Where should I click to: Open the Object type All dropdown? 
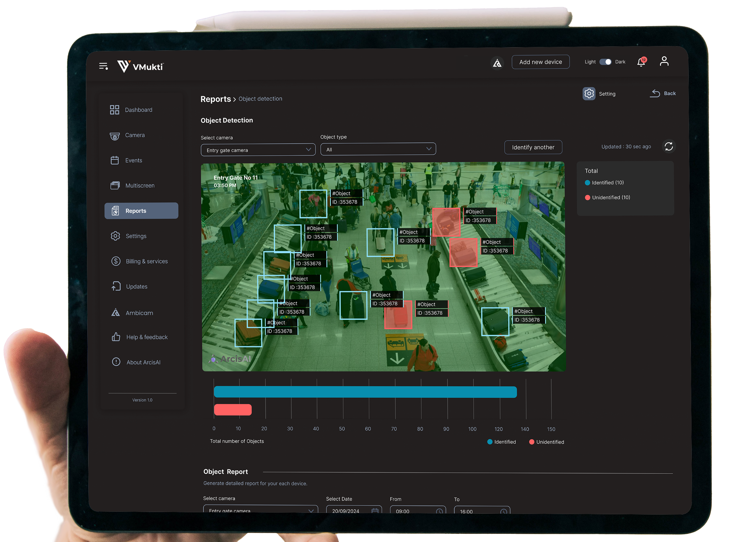(378, 149)
